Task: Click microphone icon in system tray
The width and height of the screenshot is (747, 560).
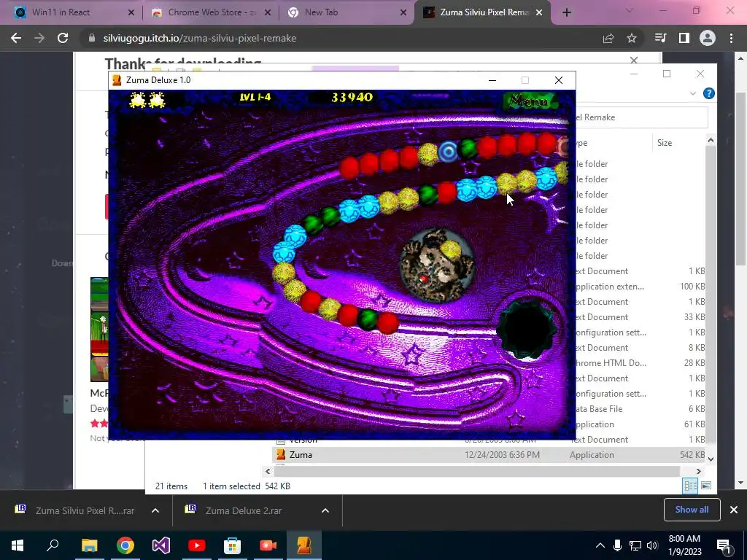Action: [617, 545]
